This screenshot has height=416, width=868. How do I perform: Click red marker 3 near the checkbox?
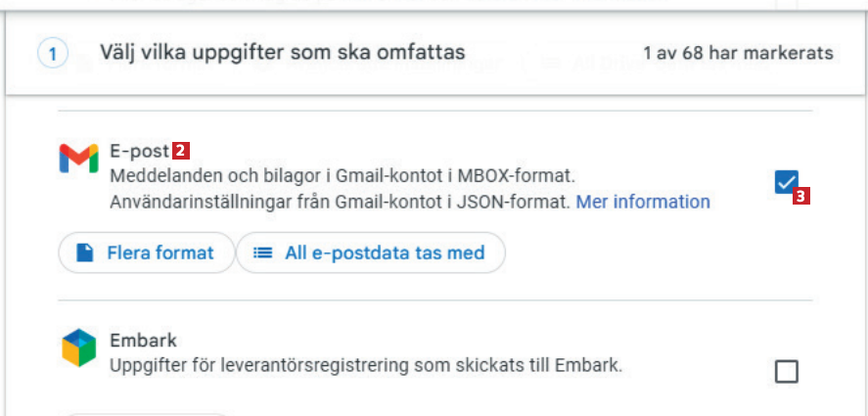click(800, 197)
